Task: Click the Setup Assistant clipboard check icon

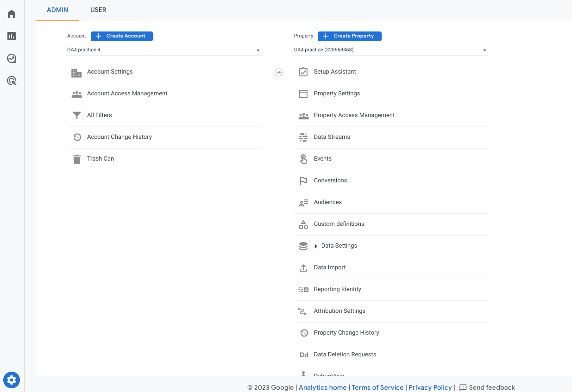Action: [303, 72]
